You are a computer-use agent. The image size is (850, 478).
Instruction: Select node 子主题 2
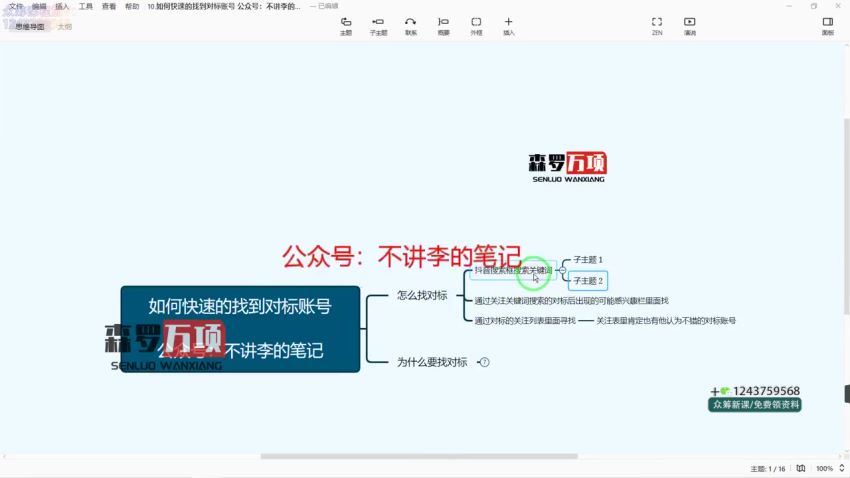click(x=588, y=281)
